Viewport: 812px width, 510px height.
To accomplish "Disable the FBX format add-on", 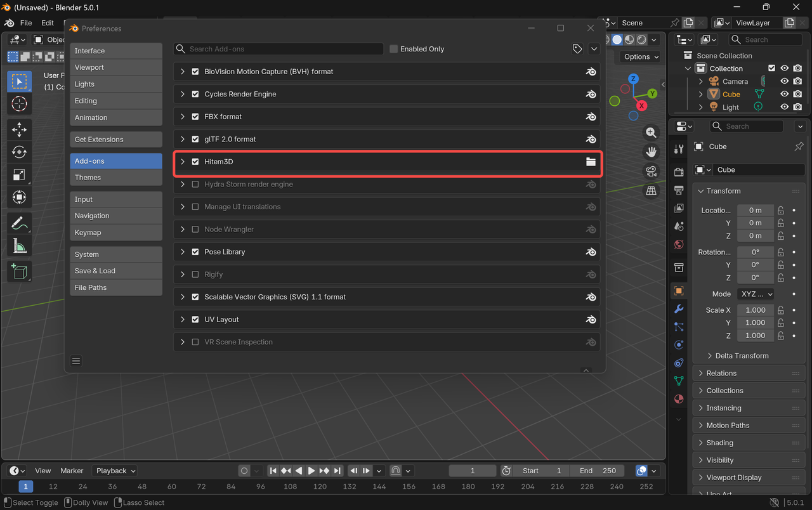I will [x=195, y=117].
